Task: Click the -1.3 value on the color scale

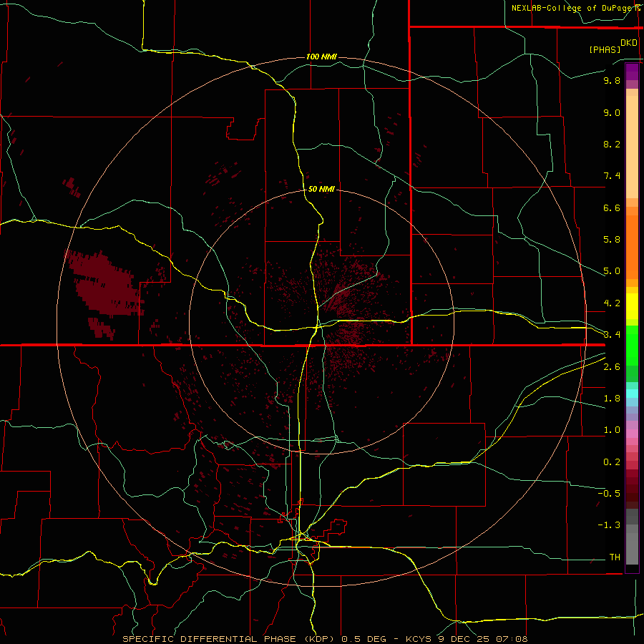Action: 609,525
